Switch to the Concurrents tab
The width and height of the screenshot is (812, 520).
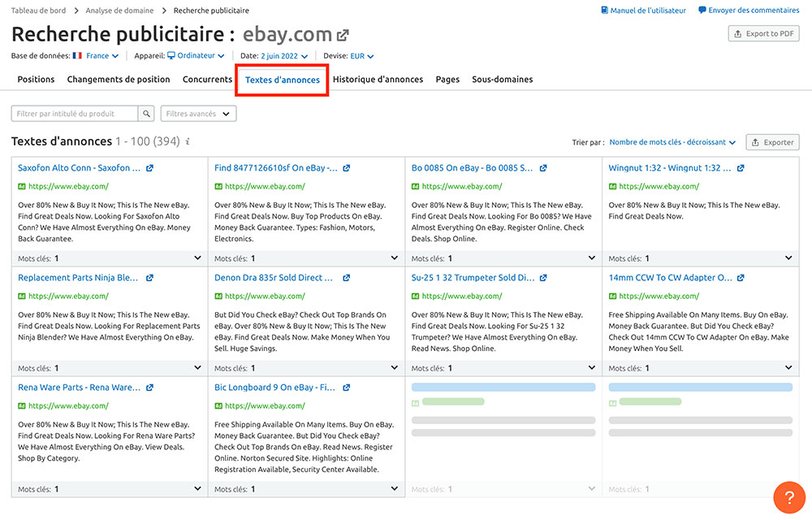[207, 80]
